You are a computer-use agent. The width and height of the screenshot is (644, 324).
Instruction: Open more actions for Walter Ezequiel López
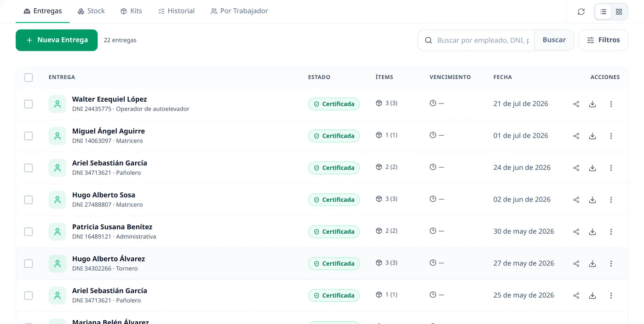coord(611,104)
